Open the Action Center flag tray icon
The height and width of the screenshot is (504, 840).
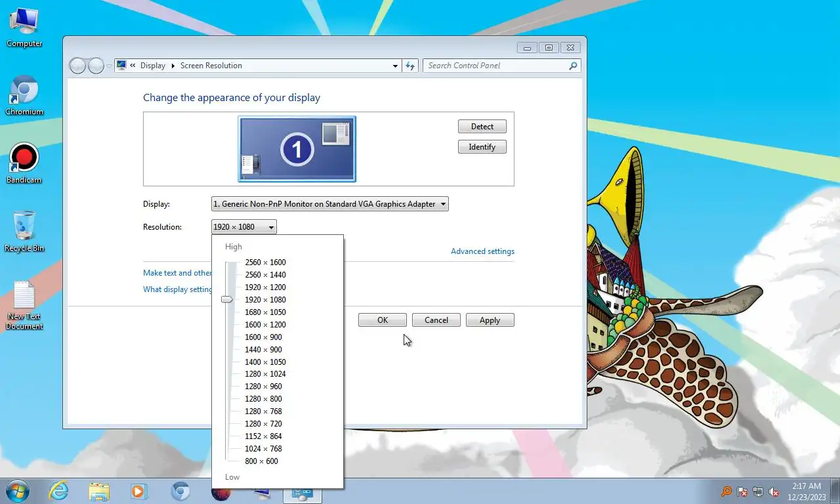click(743, 492)
